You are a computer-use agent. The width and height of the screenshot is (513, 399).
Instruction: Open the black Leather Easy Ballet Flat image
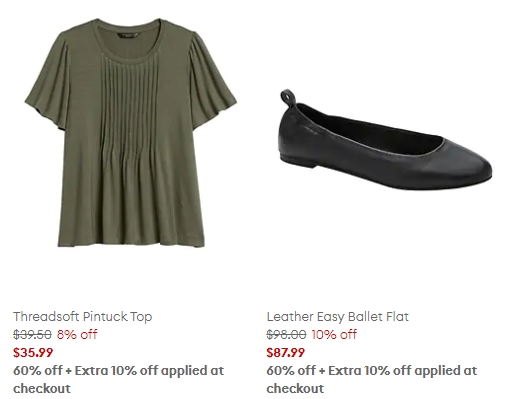click(x=386, y=140)
